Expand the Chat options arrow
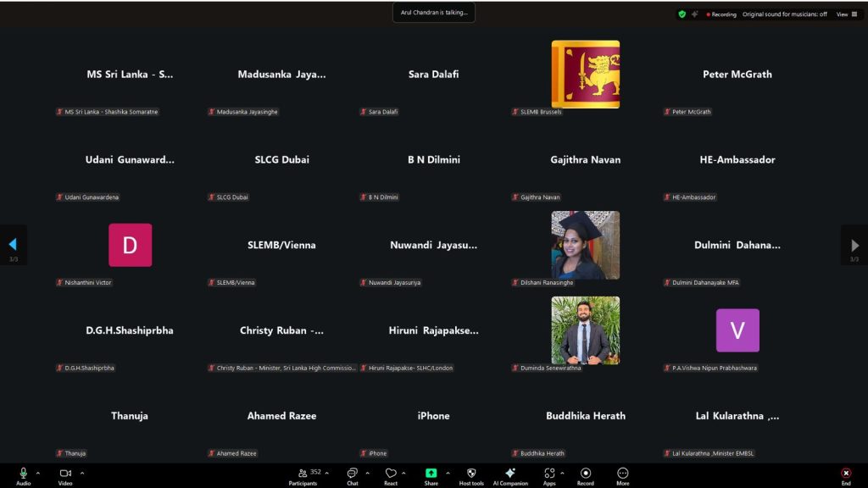 367,473
